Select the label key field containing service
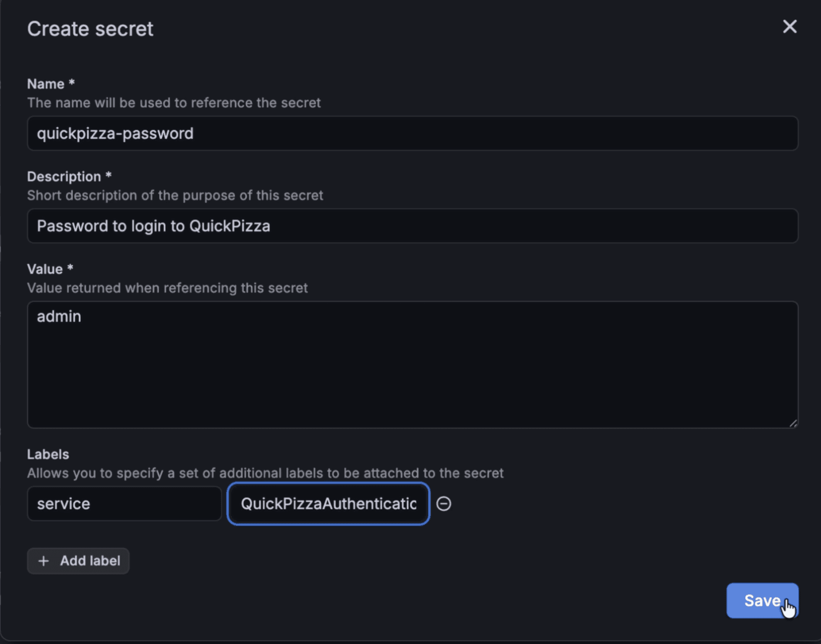This screenshot has height=644, width=821. coord(124,503)
